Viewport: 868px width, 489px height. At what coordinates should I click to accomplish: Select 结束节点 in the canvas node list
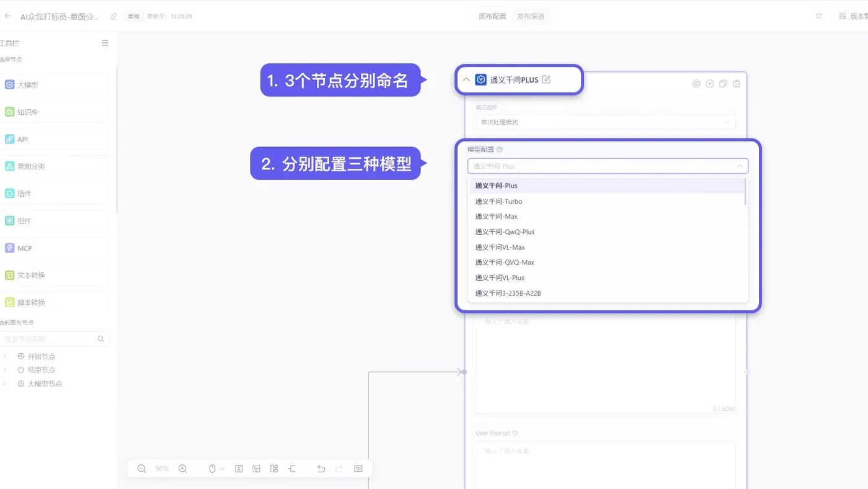[41, 370]
